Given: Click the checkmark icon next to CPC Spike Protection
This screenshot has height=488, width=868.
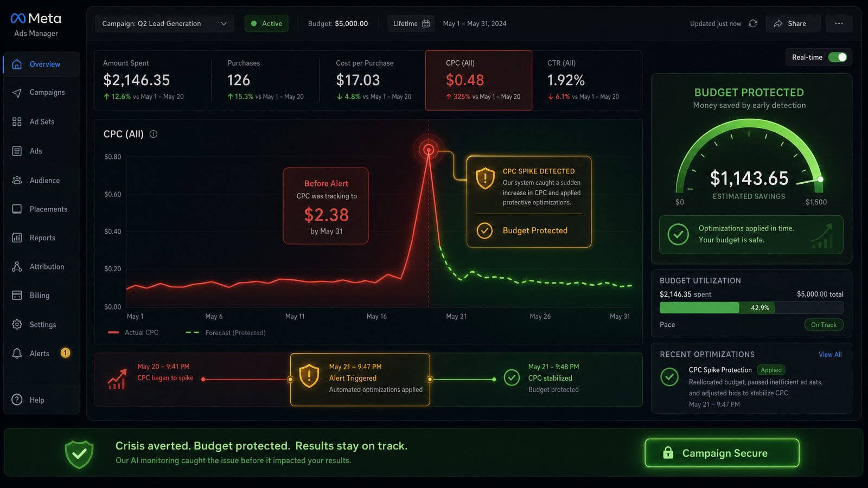Looking at the screenshot, I should [669, 377].
